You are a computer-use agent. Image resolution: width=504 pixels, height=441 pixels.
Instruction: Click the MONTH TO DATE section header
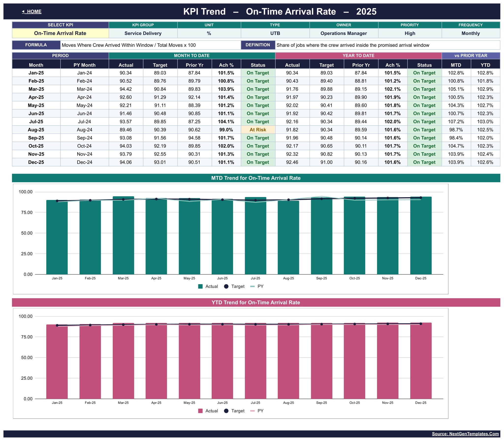[x=192, y=56]
